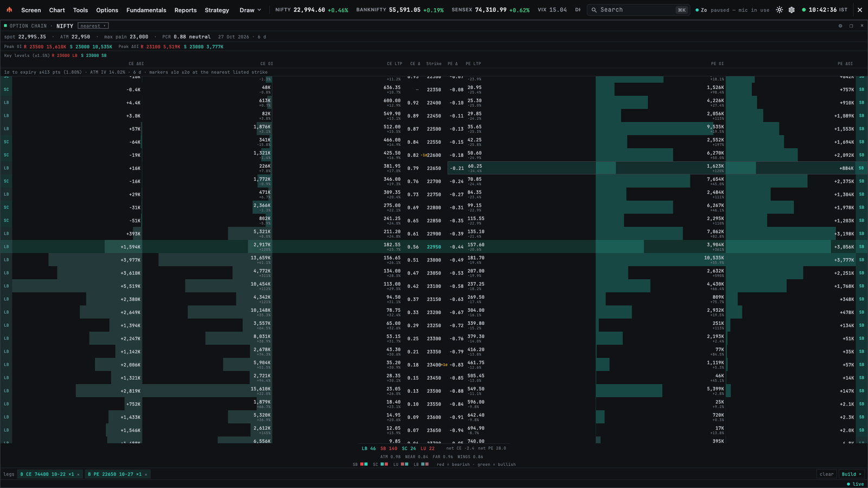Remove the B CE 74400 10-22 leg
This screenshot has height=488, width=868.
tap(78, 474)
